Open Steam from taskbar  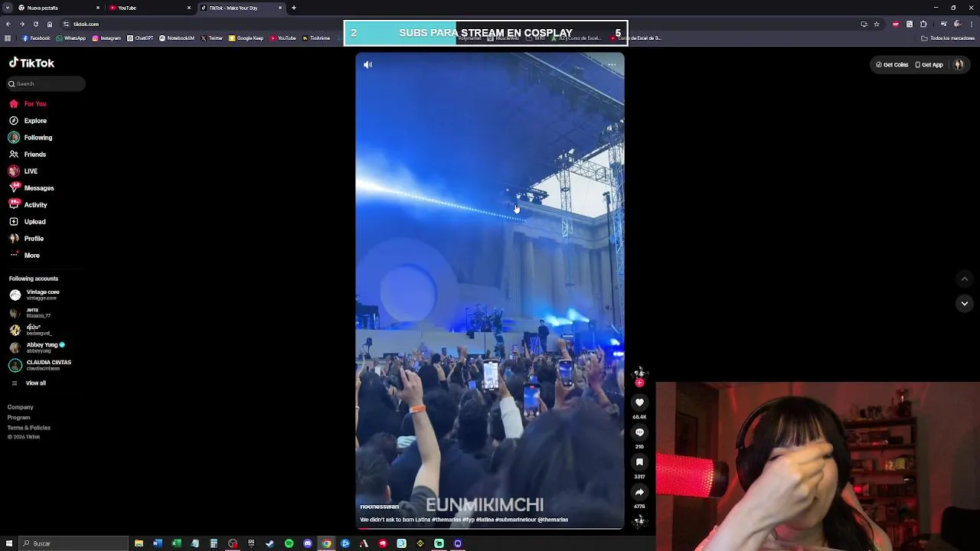click(x=269, y=543)
